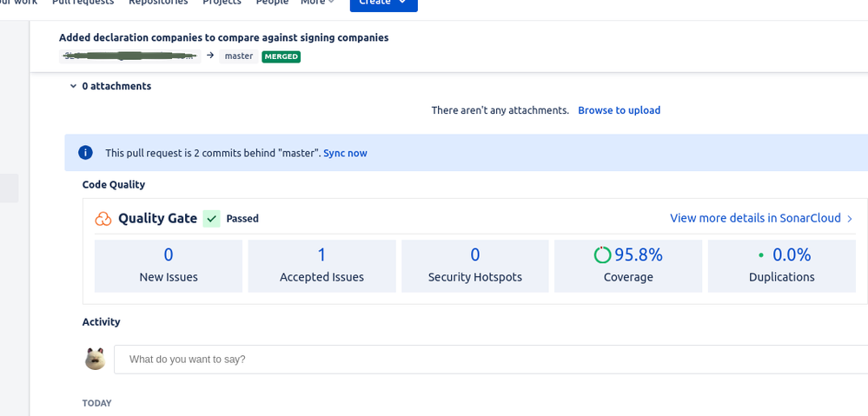
Task: Open People in top navigation
Action: click(x=272, y=3)
